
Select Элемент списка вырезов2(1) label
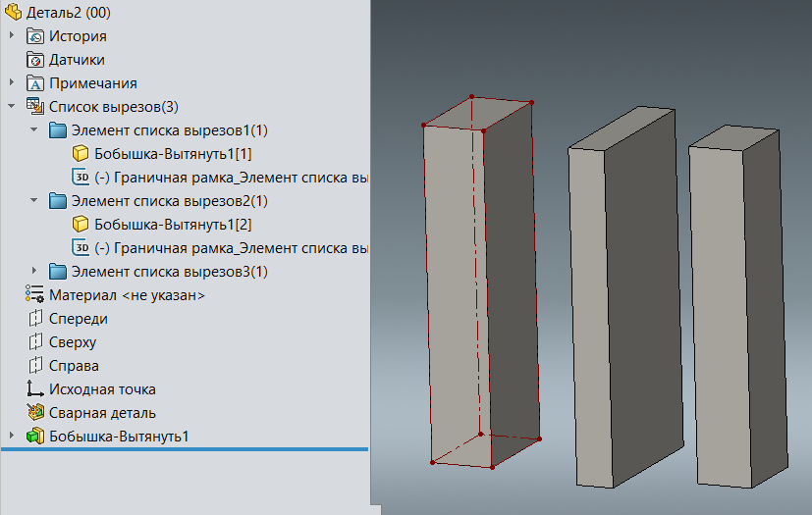pyautogui.click(x=169, y=201)
